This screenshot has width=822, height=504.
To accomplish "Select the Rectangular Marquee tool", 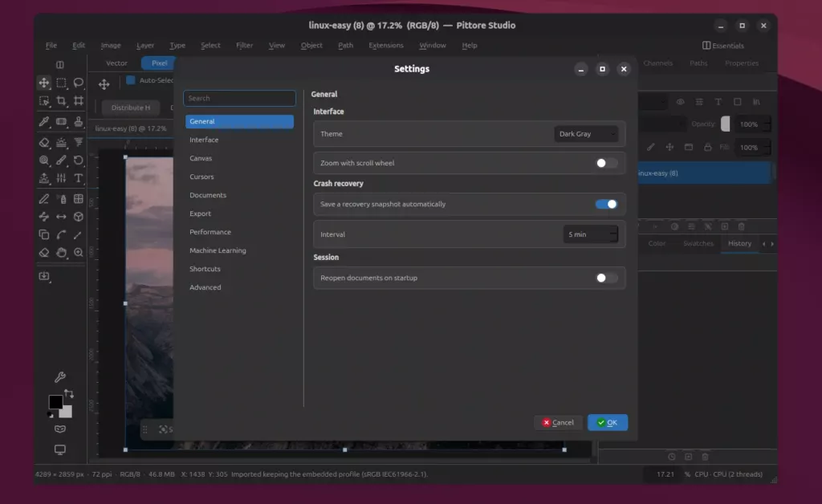I will (x=61, y=83).
